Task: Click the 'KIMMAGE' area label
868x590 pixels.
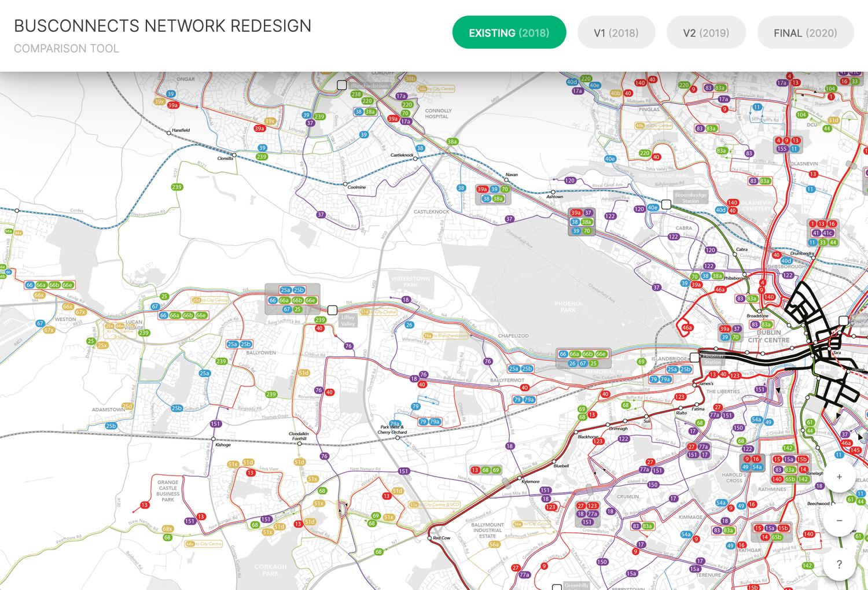Action: pos(690,517)
